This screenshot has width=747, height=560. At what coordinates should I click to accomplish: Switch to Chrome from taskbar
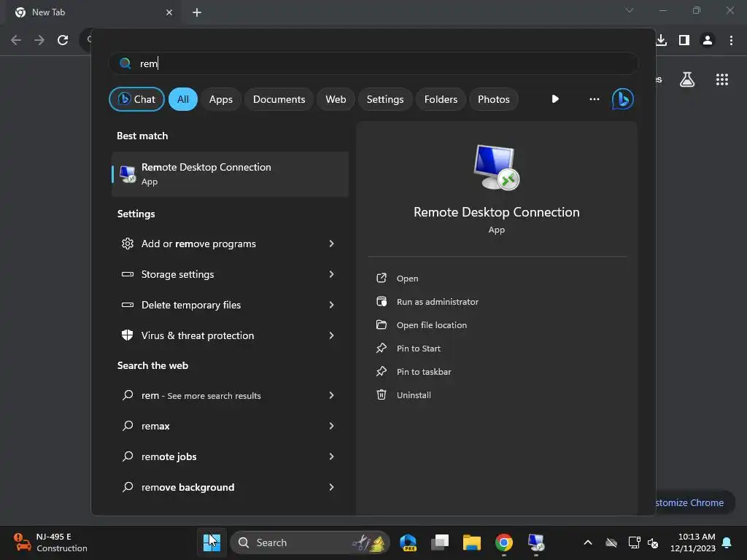503,542
